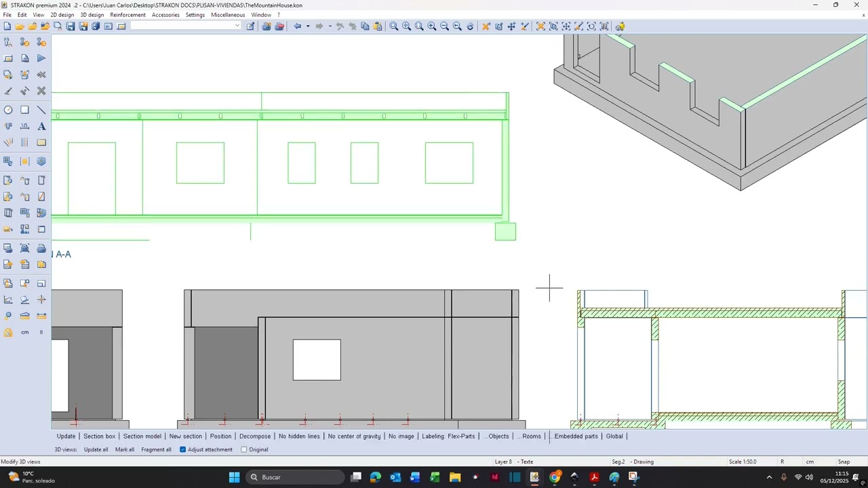Select the text tool letter A
The image size is (868, 488).
41,126
